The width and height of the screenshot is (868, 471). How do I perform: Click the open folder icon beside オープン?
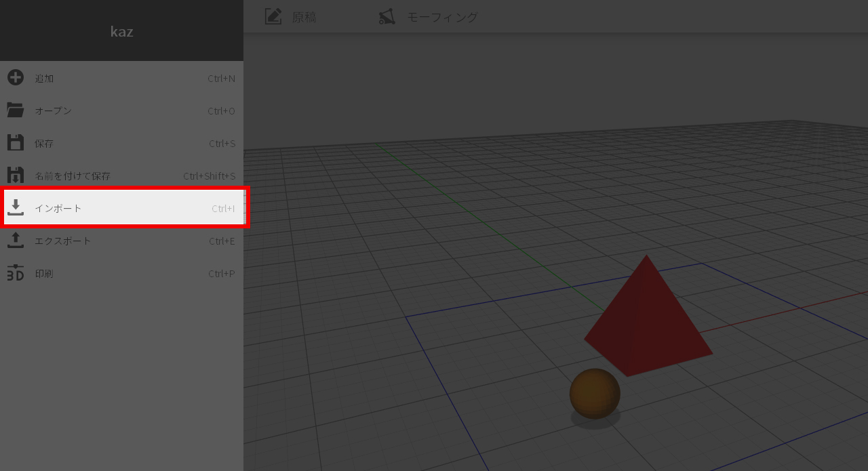click(15, 110)
